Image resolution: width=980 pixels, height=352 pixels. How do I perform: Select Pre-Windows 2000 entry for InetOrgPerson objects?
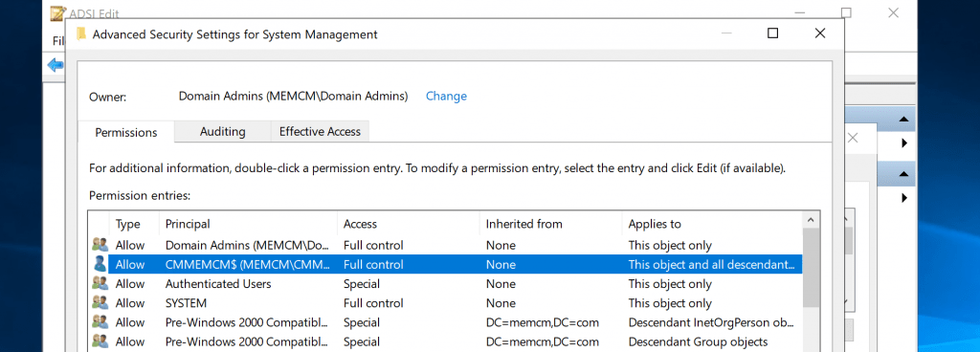[x=445, y=322]
